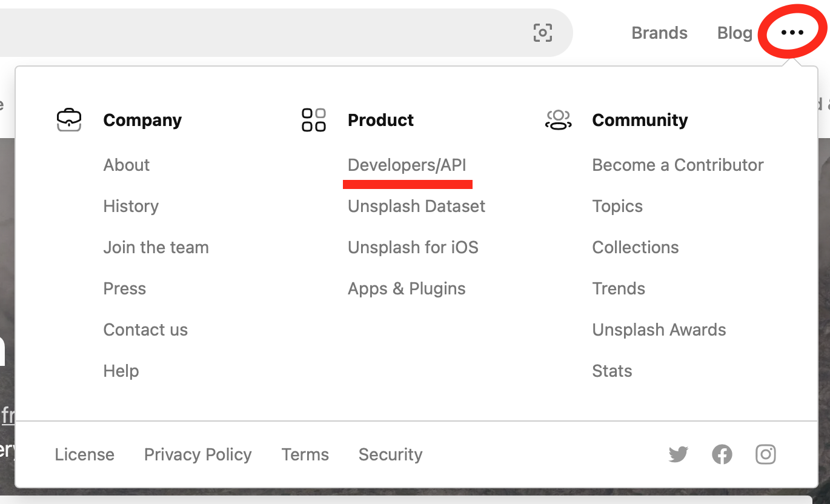This screenshot has width=830, height=504.
Task: Open Collections entry
Action: point(636,247)
